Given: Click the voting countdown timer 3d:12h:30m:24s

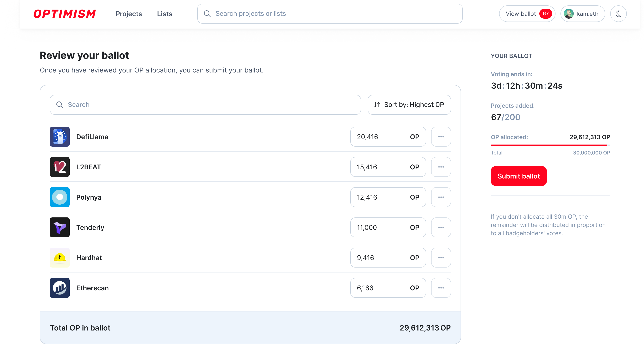Looking at the screenshot, I should point(526,86).
